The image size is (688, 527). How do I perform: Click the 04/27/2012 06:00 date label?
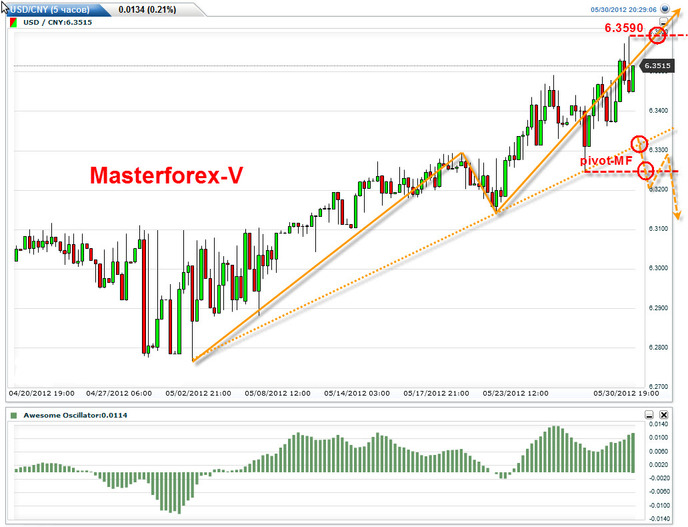coord(119,394)
